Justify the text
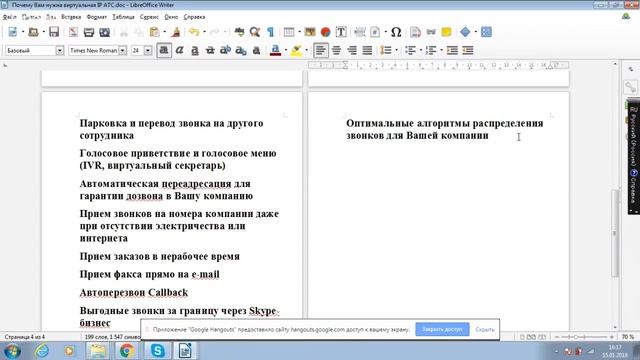Viewport: 640px width, 360px height. pos(367,50)
